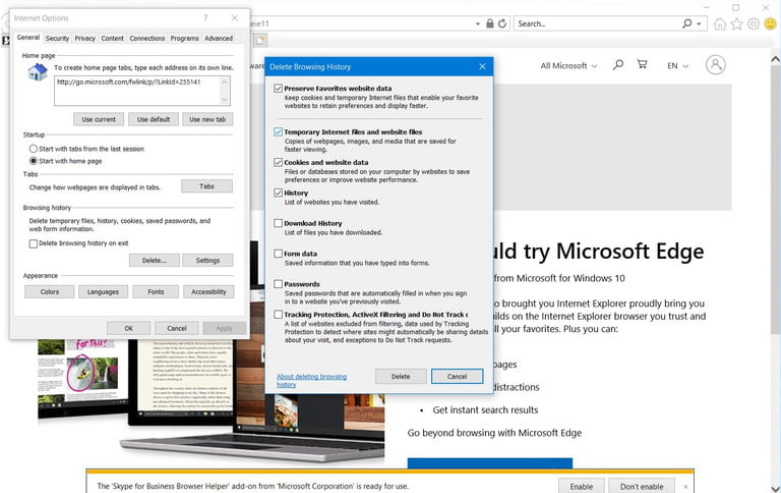Click the Internet Options help question mark

[x=205, y=18]
